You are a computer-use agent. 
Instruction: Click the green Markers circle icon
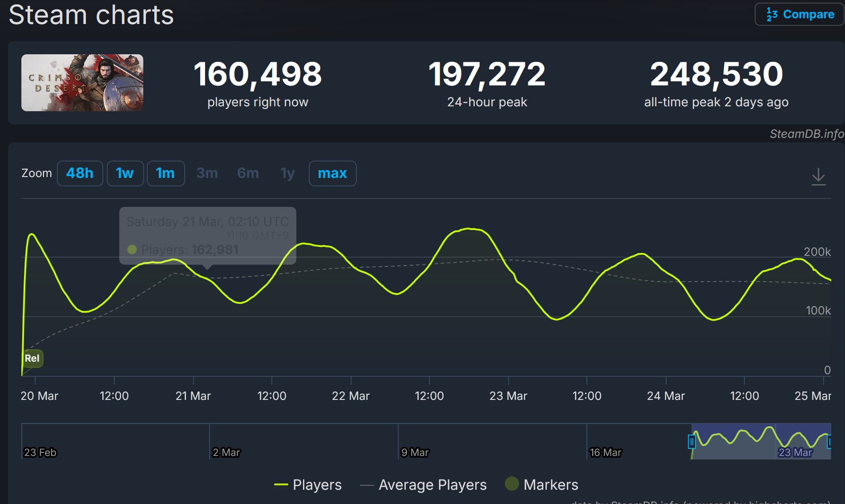[x=512, y=484]
